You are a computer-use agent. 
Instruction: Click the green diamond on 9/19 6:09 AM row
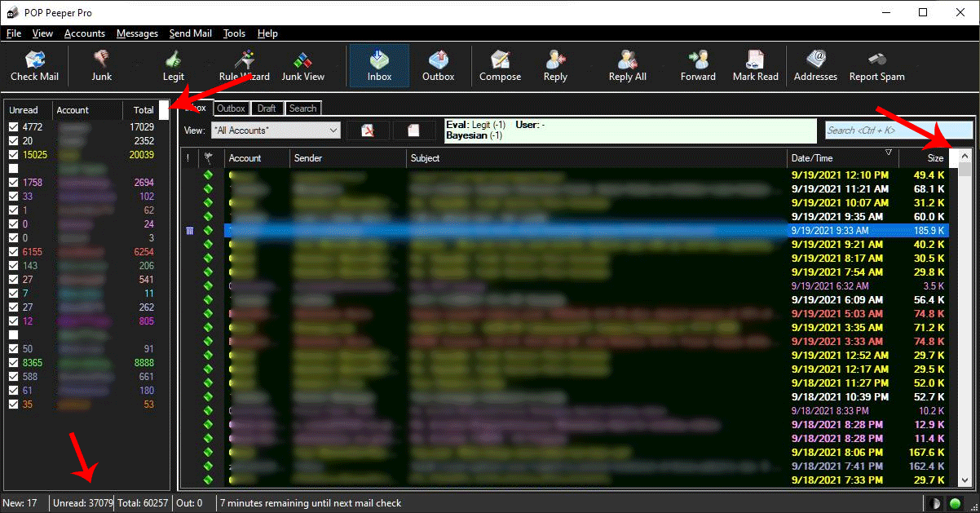[x=208, y=300]
